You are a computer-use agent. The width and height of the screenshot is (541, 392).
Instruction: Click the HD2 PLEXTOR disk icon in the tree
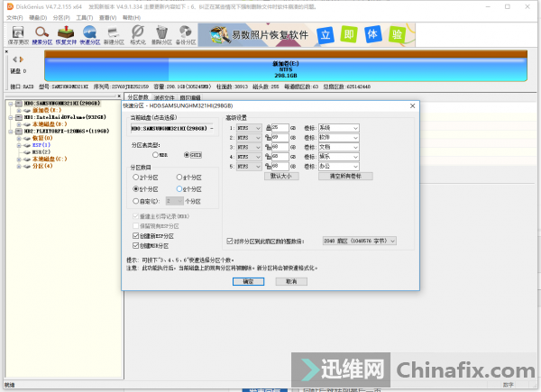click(x=19, y=132)
